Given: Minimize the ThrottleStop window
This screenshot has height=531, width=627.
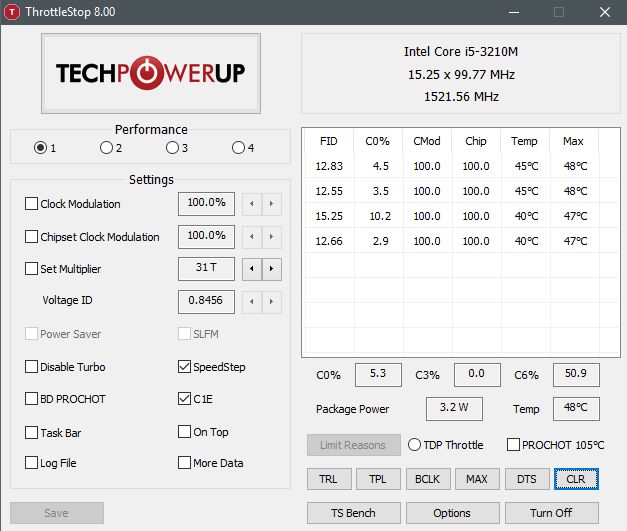Looking at the screenshot, I should click(x=514, y=12).
